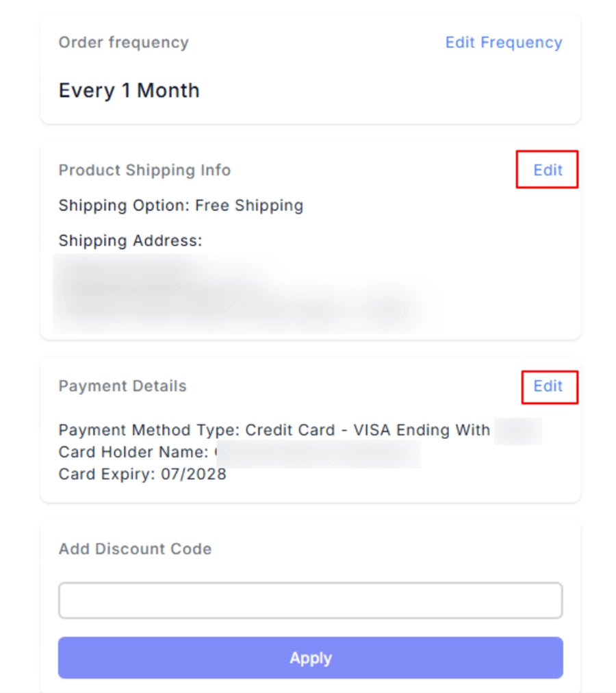Click the Edit Frequency link

(503, 42)
